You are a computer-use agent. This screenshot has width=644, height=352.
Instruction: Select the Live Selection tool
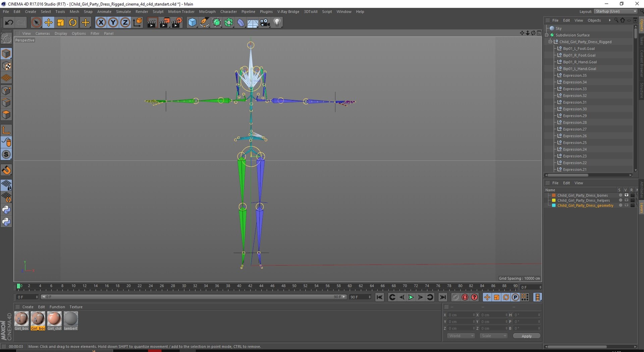coord(36,22)
